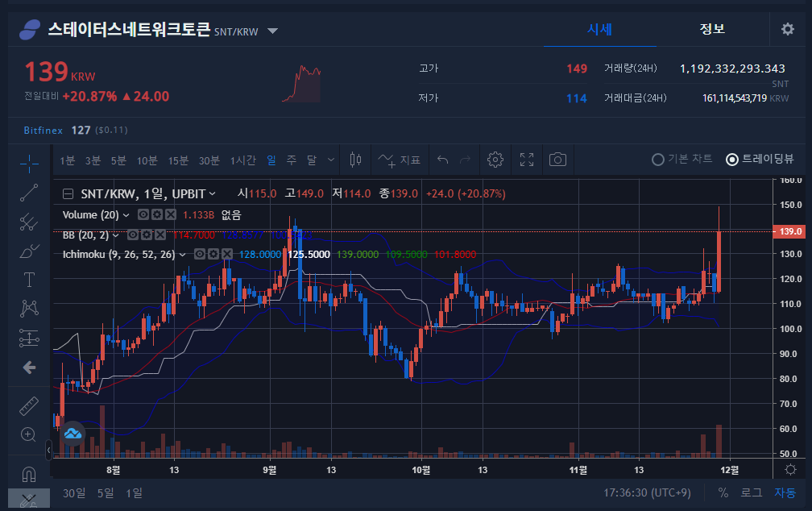Image resolution: width=812 pixels, height=511 pixels.
Task: Select the text annotation tool
Action: pos(29,280)
